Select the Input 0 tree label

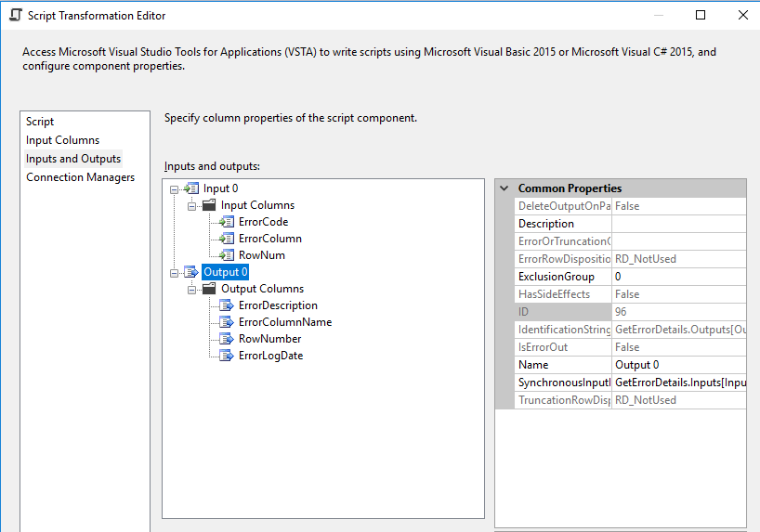[x=220, y=188]
